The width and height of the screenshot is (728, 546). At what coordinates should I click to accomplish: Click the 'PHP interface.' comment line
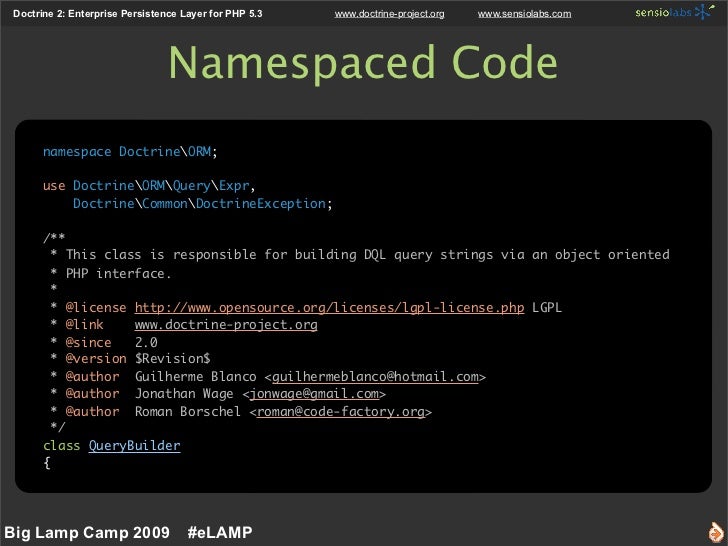[x=118, y=273]
